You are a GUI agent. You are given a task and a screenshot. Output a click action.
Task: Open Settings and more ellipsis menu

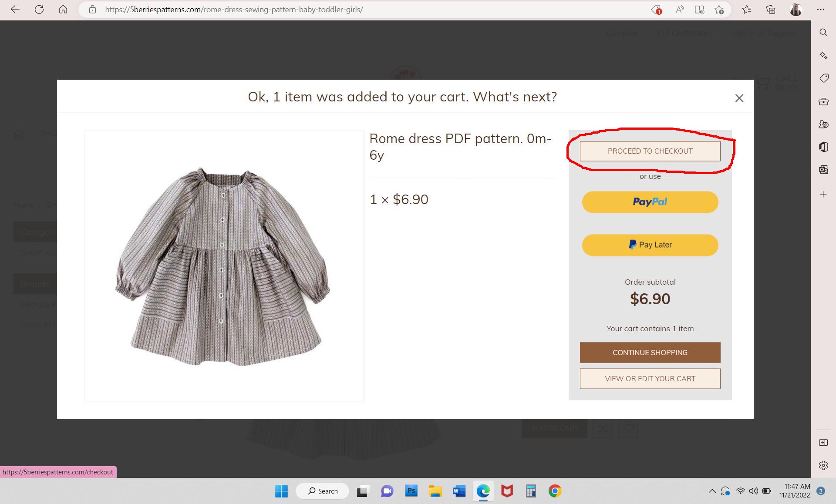[821, 9]
